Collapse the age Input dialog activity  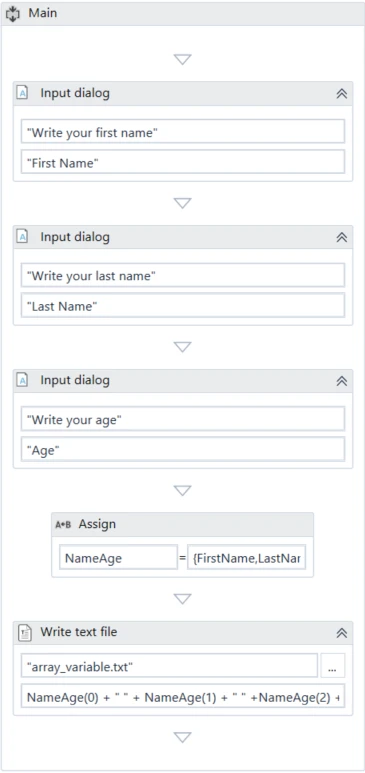coord(341,381)
